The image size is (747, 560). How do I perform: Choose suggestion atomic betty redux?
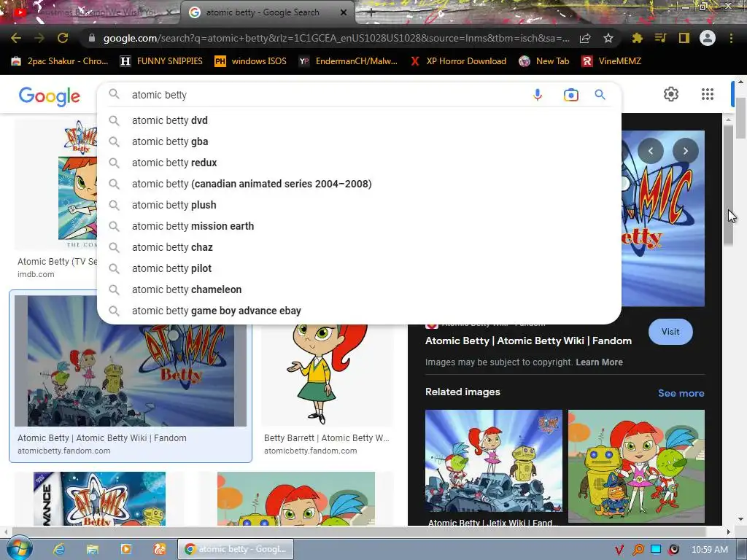(x=359, y=163)
